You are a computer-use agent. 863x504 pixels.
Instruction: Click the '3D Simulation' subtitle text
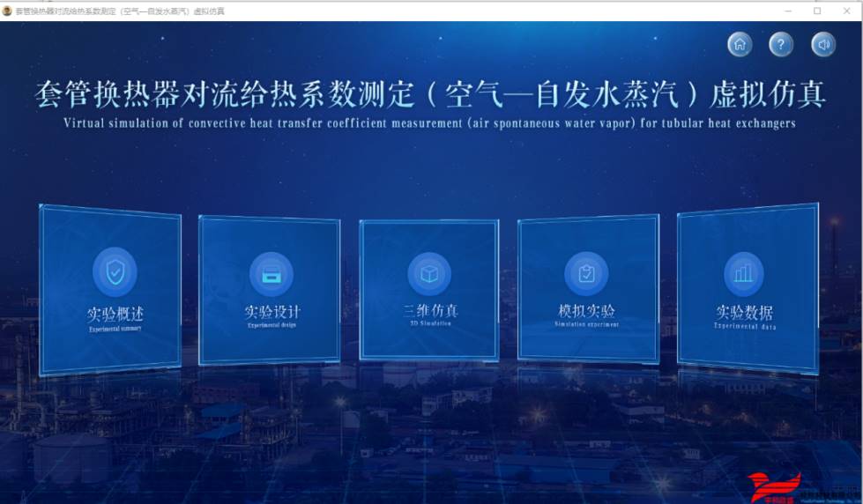(430, 323)
